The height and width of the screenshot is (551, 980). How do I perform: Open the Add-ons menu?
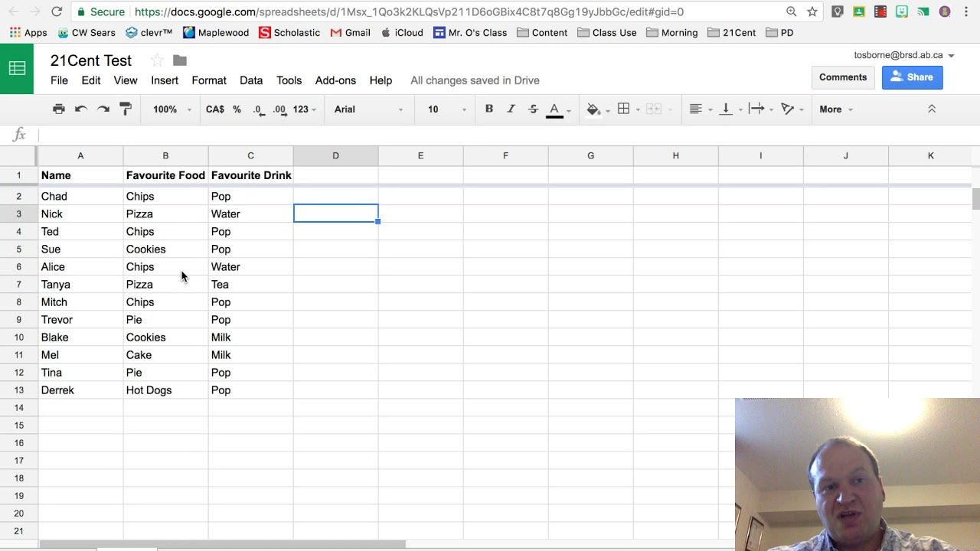(x=335, y=80)
